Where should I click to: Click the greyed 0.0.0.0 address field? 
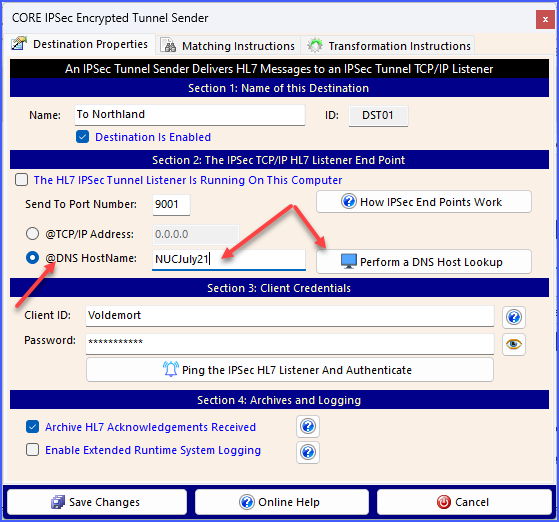coord(196,234)
